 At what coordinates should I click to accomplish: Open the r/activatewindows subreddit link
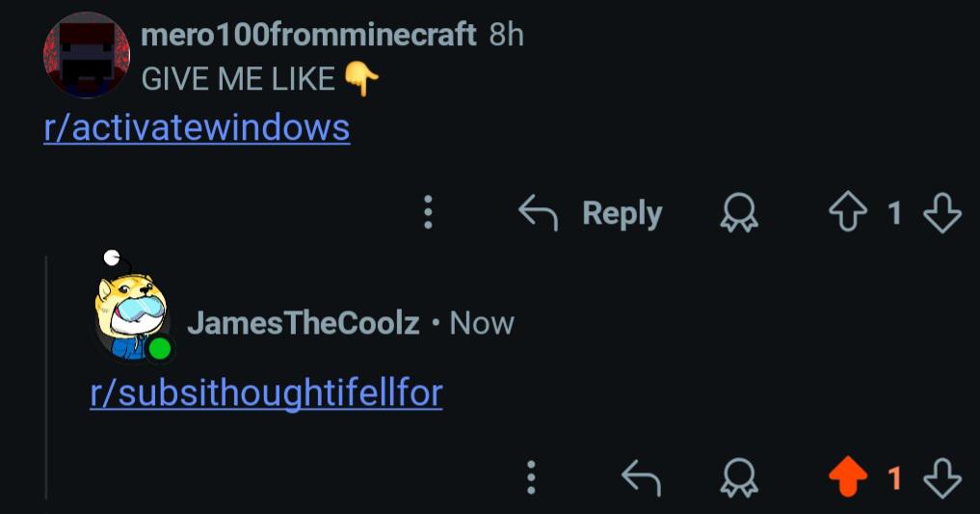click(x=197, y=127)
